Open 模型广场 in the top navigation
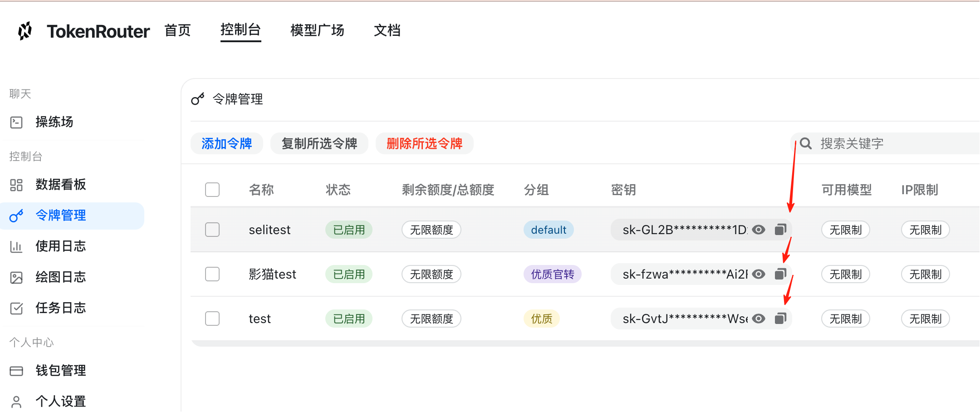 [317, 30]
